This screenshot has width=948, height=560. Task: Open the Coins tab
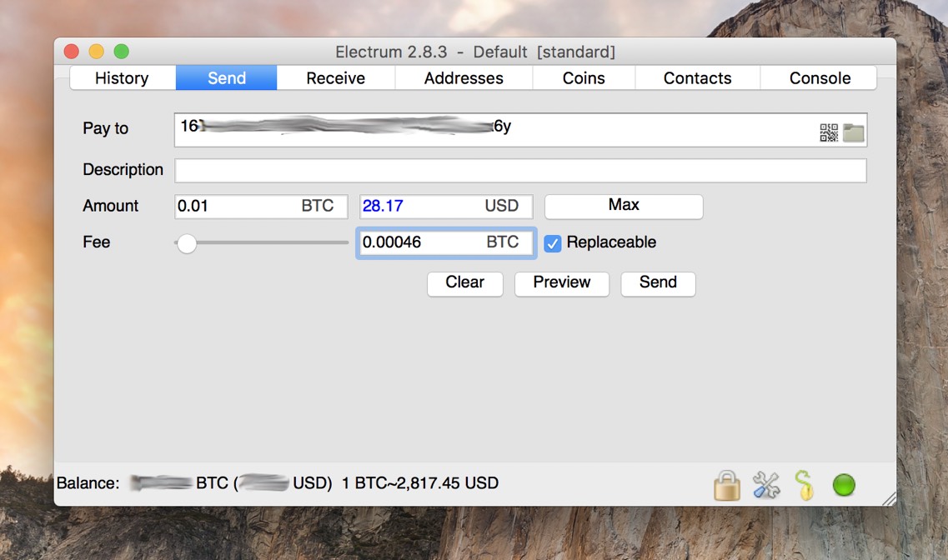pyautogui.click(x=584, y=78)
